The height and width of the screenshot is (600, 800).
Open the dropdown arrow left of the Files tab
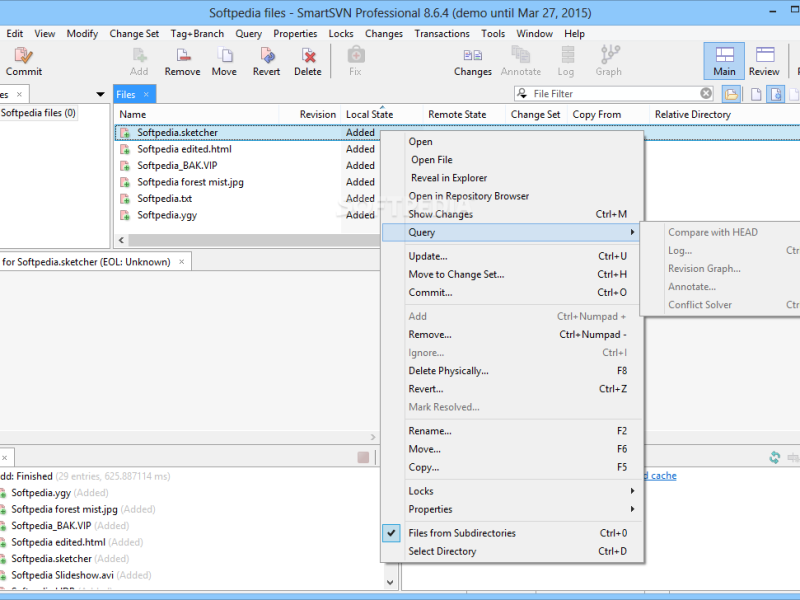[101, 94]
